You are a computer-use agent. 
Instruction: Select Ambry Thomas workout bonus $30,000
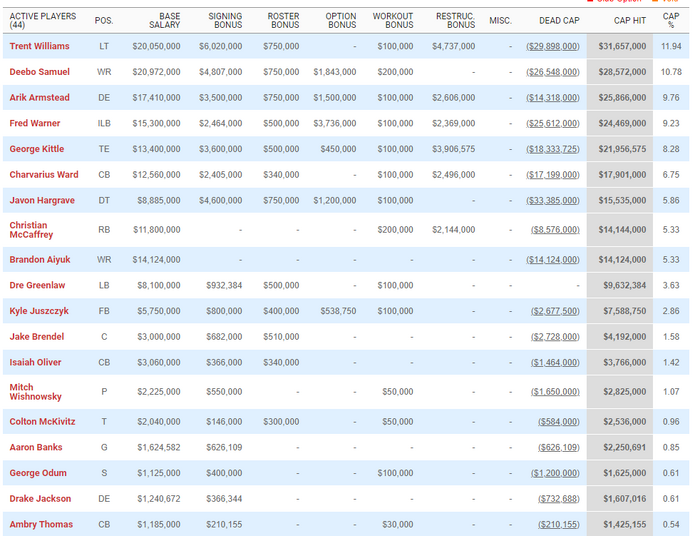tap(398, 524)
